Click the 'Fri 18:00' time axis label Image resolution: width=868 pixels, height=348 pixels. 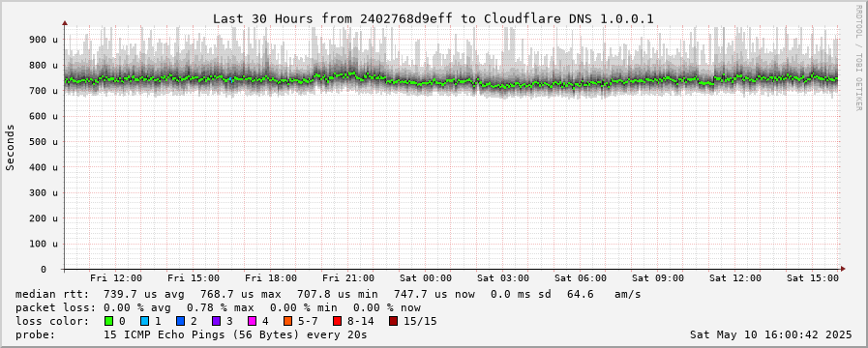(271, 278)
